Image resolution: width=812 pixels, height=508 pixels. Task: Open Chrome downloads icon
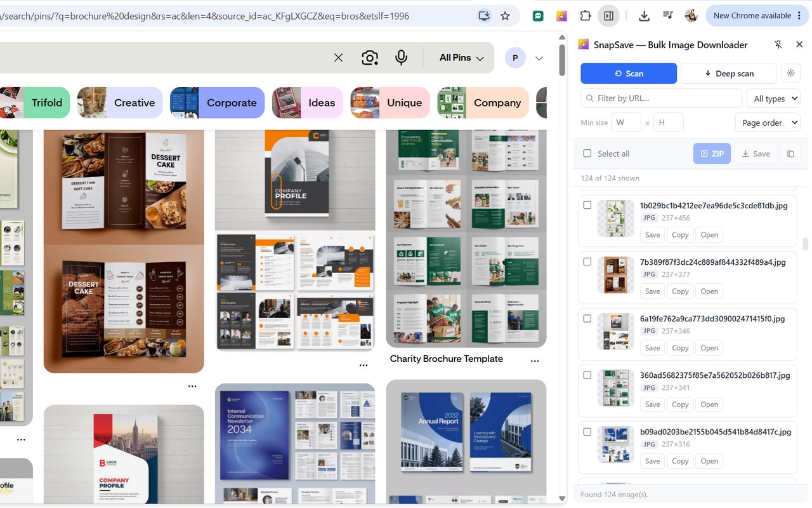click(644, 16)
